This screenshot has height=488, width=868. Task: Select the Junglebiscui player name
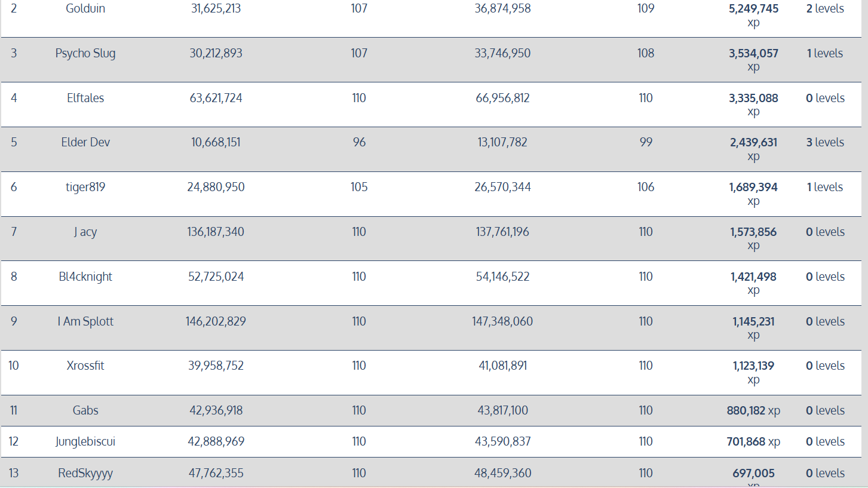click(x=85, y=441)
